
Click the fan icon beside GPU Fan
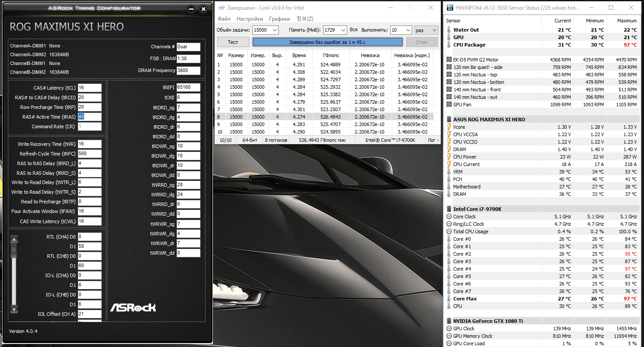coord(449,105)
